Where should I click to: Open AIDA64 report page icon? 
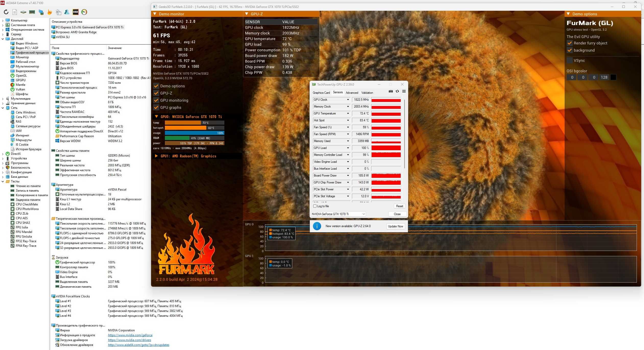15,12
